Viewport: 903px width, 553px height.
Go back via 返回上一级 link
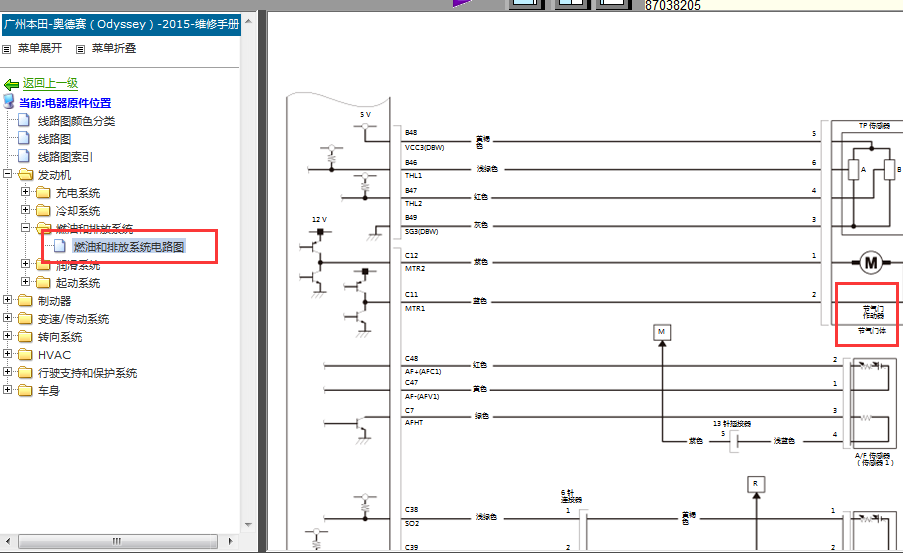pyautogui.click(x=50, y=83)
